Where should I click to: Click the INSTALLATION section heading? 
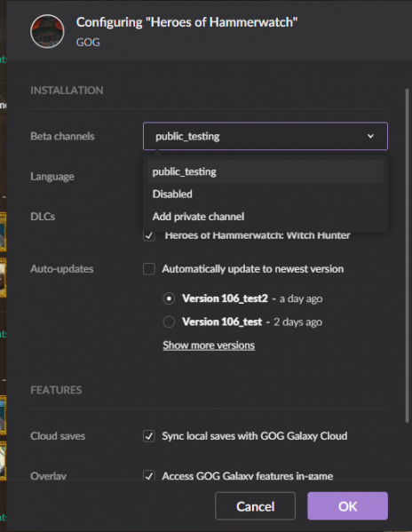pyautogui.click(x=67, y=91)
